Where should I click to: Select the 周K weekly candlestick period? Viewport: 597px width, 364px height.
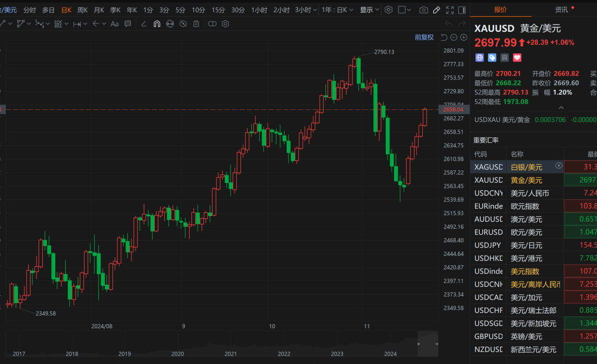coord(82,10)
